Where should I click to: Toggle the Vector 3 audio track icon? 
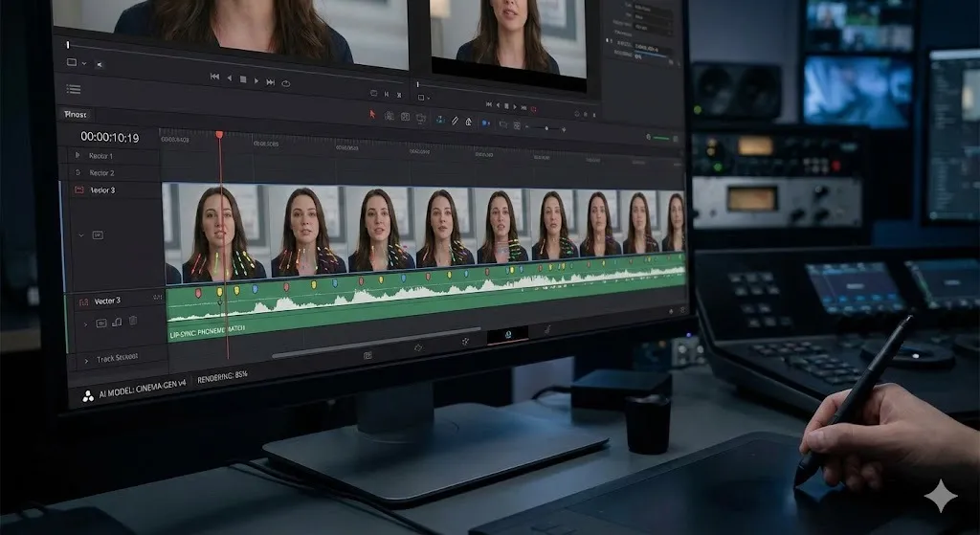[83, 301]
